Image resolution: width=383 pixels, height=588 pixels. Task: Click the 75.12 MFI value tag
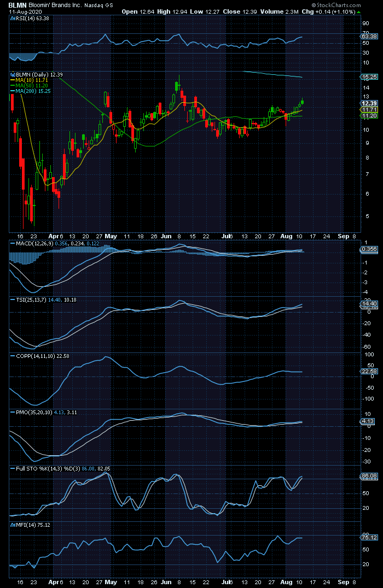[x=369, y=537]
